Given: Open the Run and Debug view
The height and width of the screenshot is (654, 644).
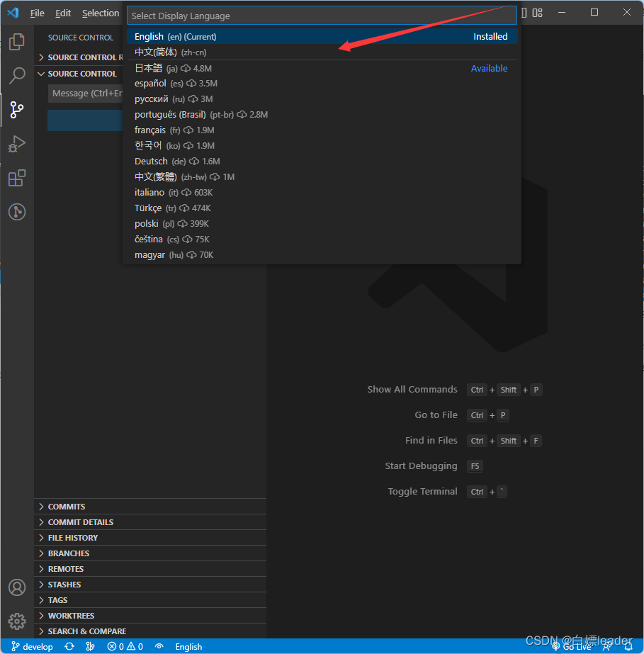Looking at the screenshot, I should click(17, 144).
